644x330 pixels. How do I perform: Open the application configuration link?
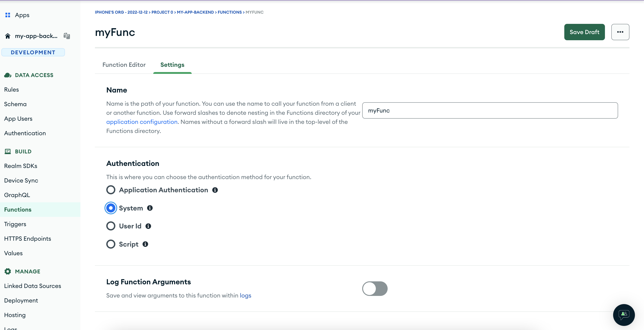click(142, 122)
